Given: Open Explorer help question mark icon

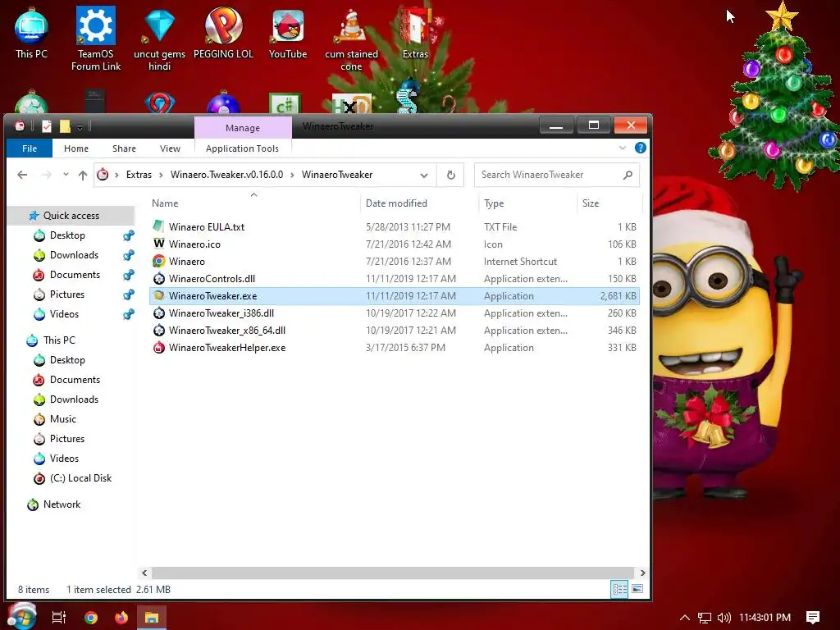Looking at the screenshot, I should click(640, 148).
